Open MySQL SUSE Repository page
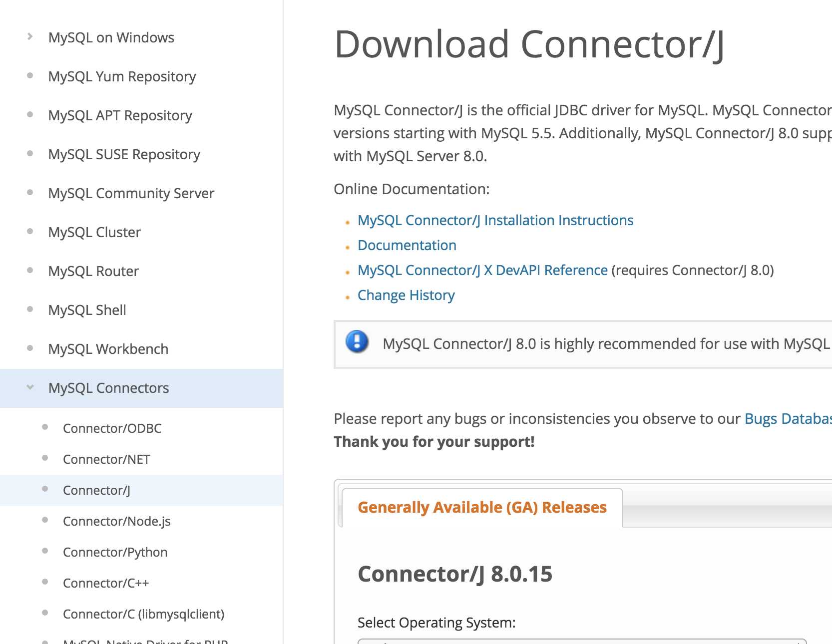The height and width of the screenshot is (644, 832). (124, 154)
